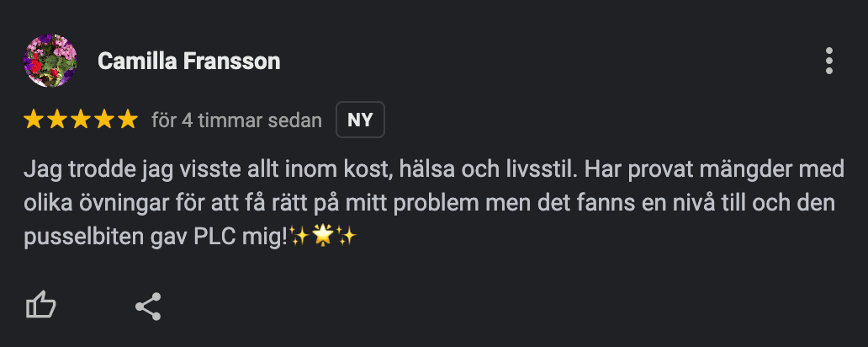Click the second yellow rating star
This screenshot has width=868, height=347.
coord(57,120)
